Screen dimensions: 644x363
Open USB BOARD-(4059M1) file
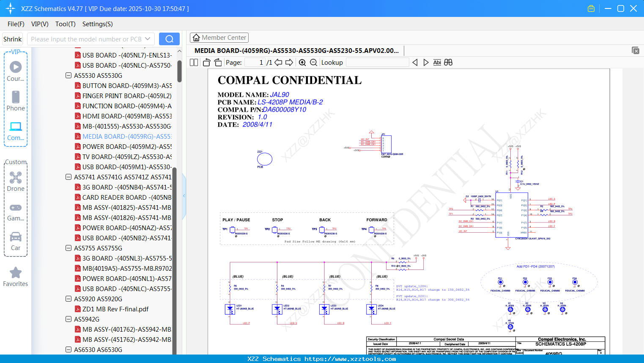(123, 167)
